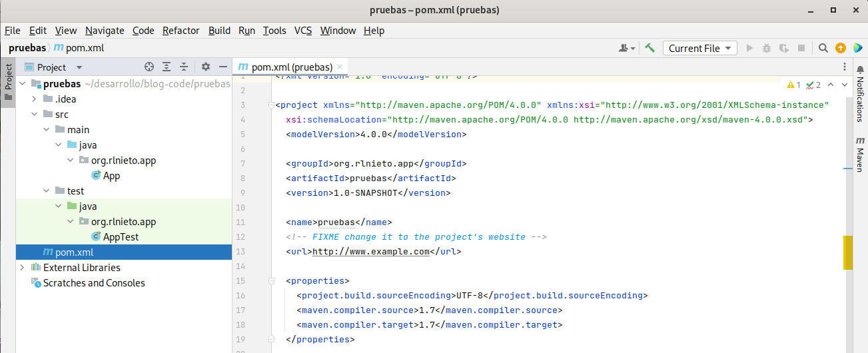Toggle the Maven side tab label
The height and width of the screenshot is (353, 868).
click(860, 160)
